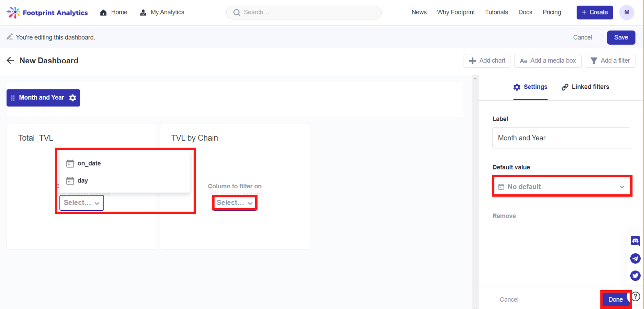Choose day from the column list
This screenshot has width=644, height=309.
[125, 181]
